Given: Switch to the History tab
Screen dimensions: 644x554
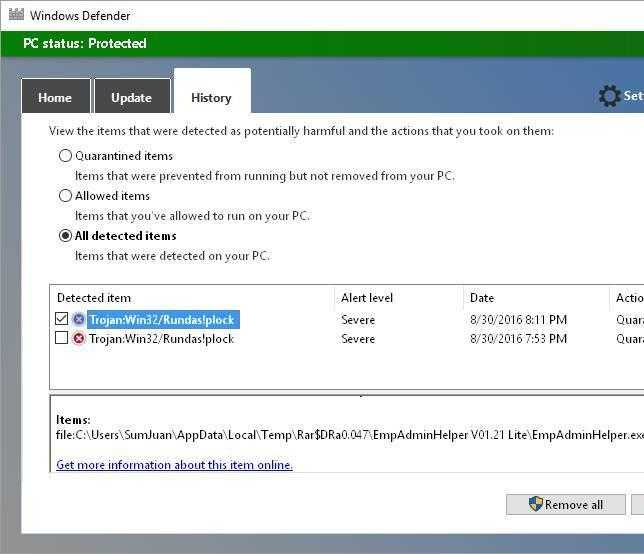Looking at the screenshot, I should tap(212, 91).
